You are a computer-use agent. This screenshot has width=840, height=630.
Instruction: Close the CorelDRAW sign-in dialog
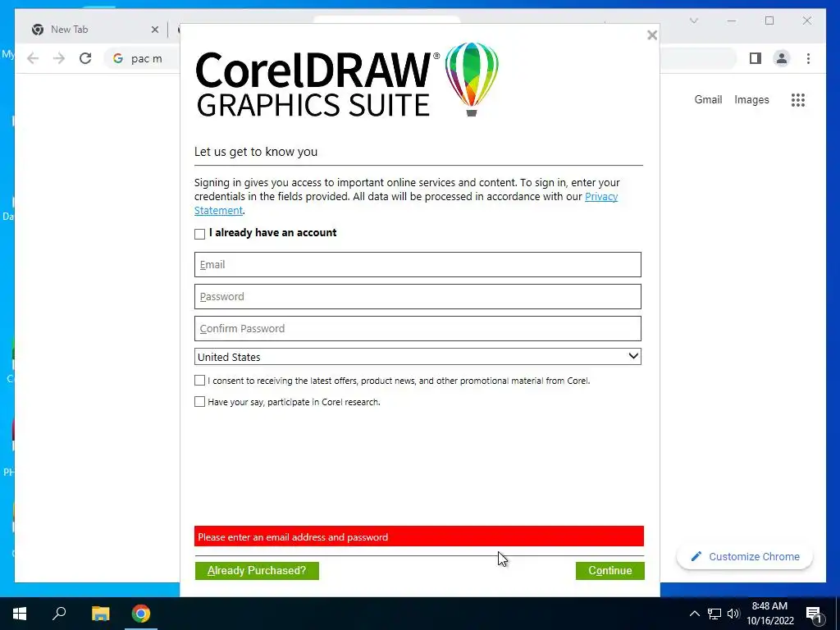(651, 35)
